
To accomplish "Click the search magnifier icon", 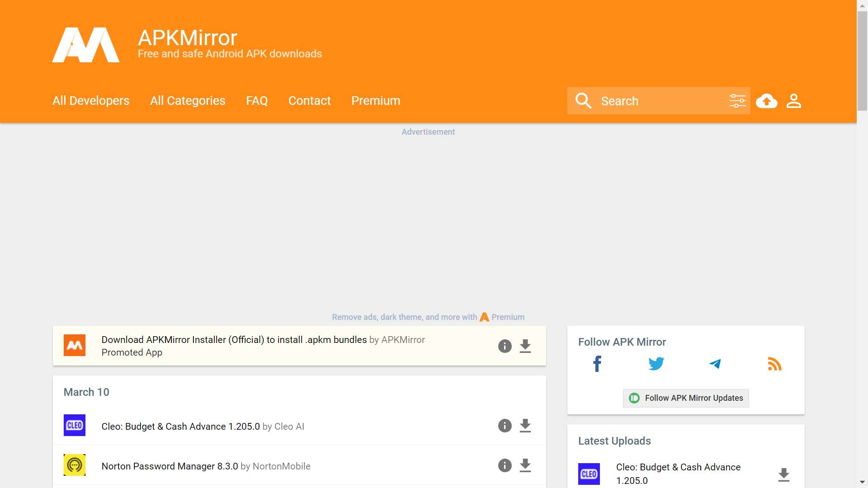I will pos(583,100).
